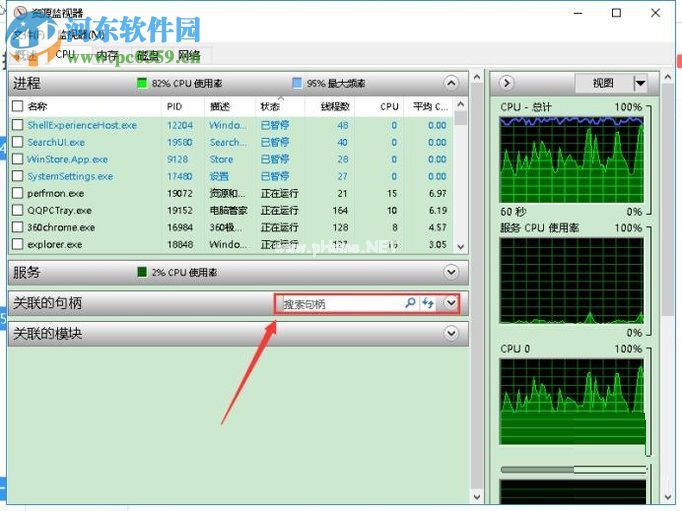Collapse the Processes (进程) section

(x=451, y=83)
